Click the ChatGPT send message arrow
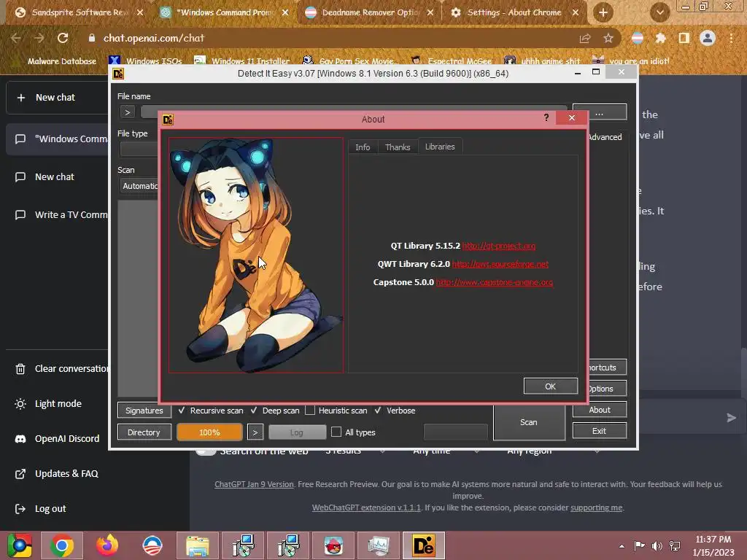Image resolution: width=747 pixels, height=560 pixels. 731,418
